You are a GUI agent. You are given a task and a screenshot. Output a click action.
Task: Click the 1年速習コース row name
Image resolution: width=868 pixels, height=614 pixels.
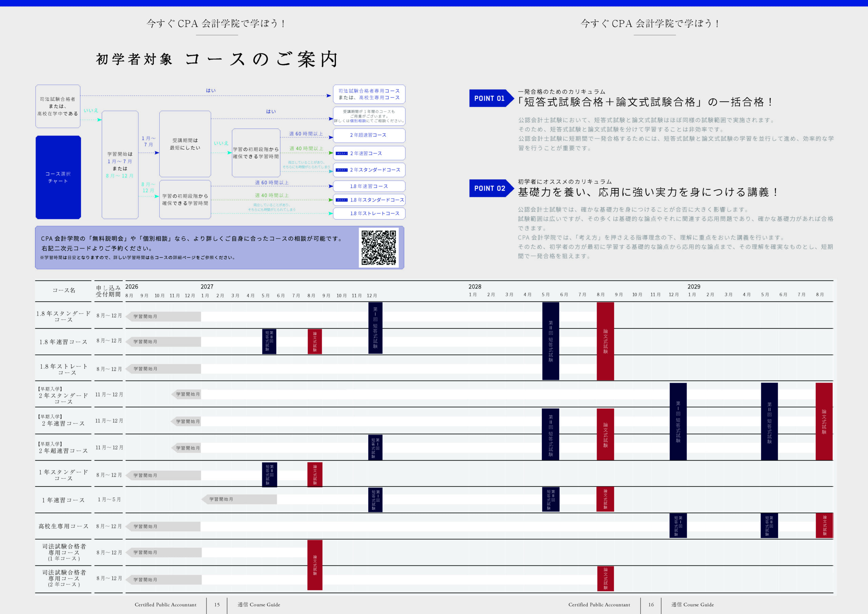point(63,500)
